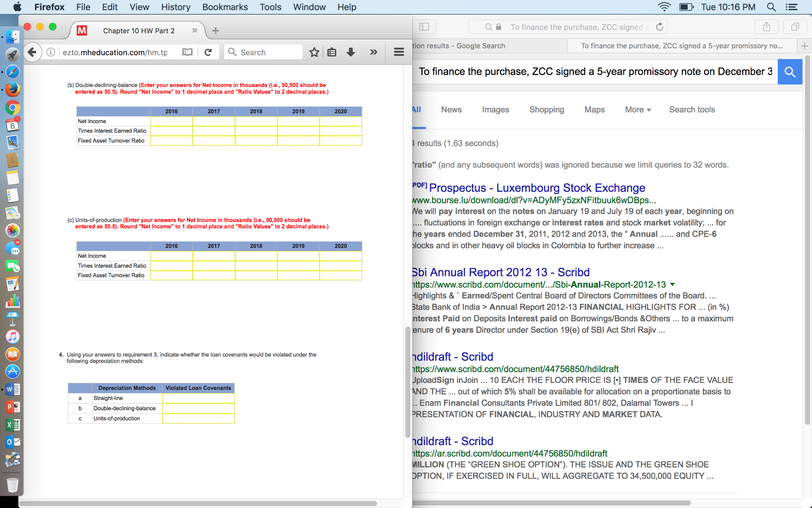Expand Firefox toolbar overflow chevrons
Image resolution: width=812 pixels, height=508 pixels.
[x=373, y=52]
